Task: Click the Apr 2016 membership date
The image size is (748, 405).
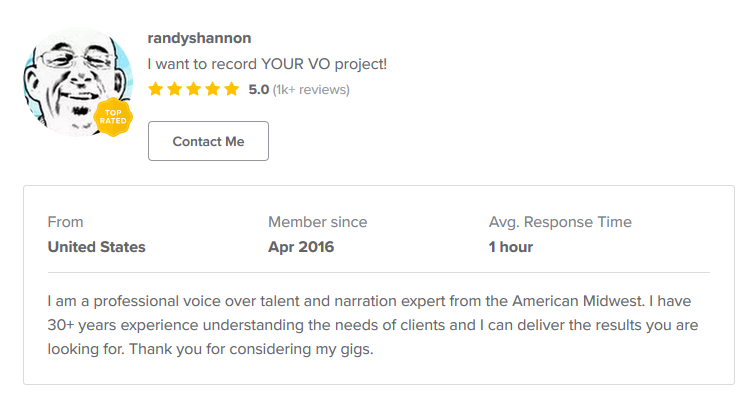Action: (x=301, y=247)
